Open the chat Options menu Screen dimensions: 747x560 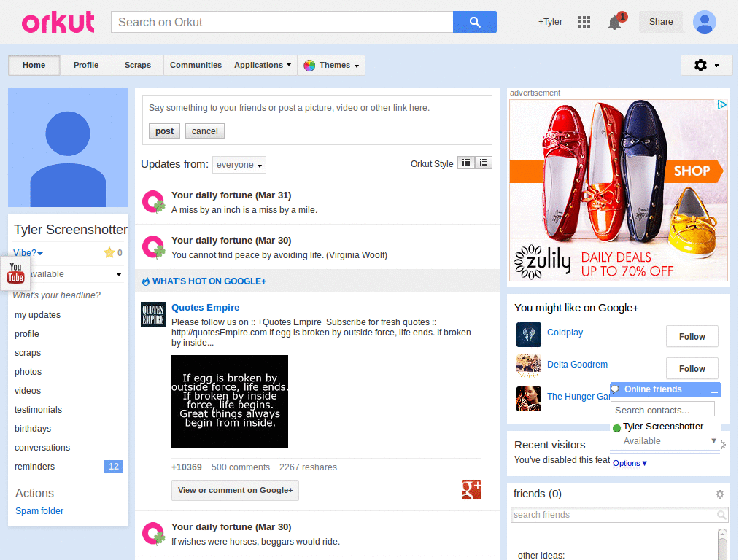[630, 463]
